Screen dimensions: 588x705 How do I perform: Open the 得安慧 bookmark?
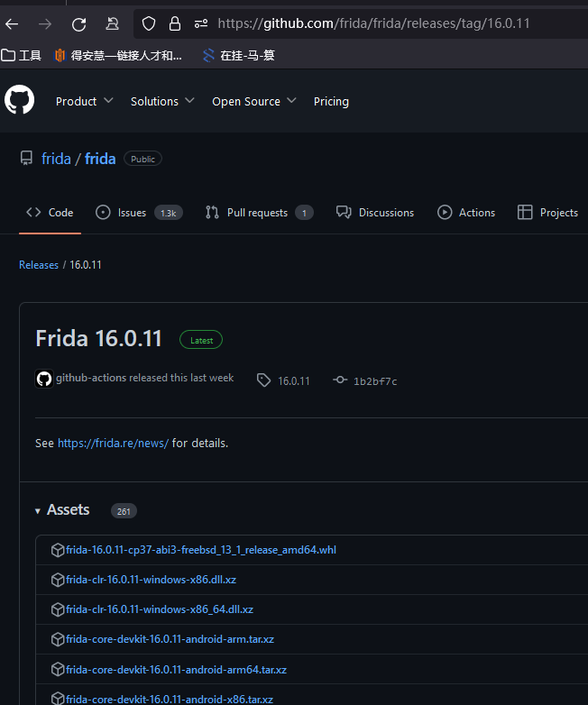click(x=118, y=55)
